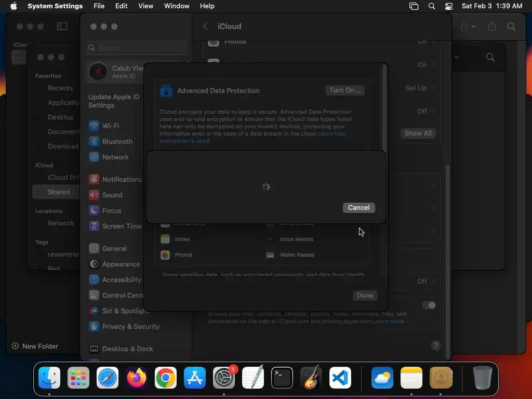Click Done in the data protection sheet

pos(365,296)
